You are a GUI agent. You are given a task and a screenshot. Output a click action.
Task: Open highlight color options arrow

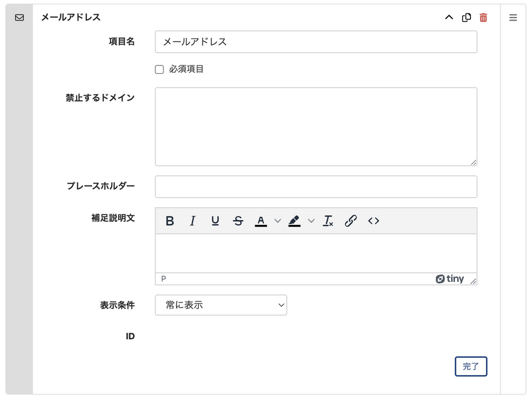[x=311, y=221]
